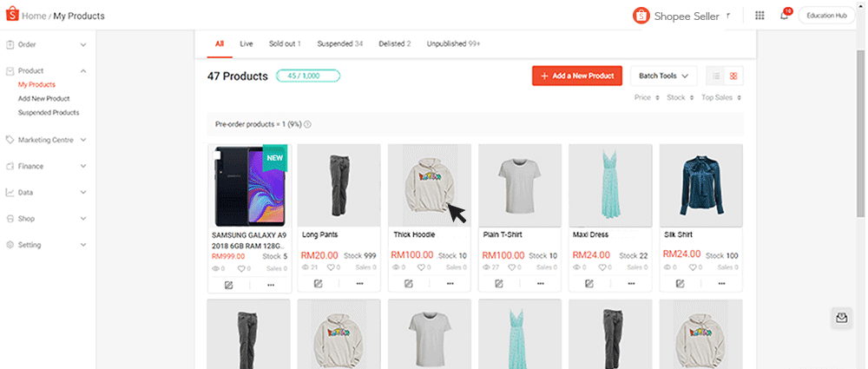Viewport: 868px width, 369px height.
Task: Edit the Samsung Galaxy A9 product
Action: (228, 285)
